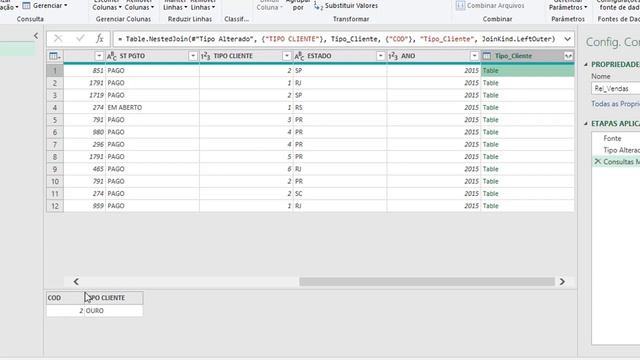
Task: Click ANO number data type icon
Action: pyautogui.click(x=393, y=56)
